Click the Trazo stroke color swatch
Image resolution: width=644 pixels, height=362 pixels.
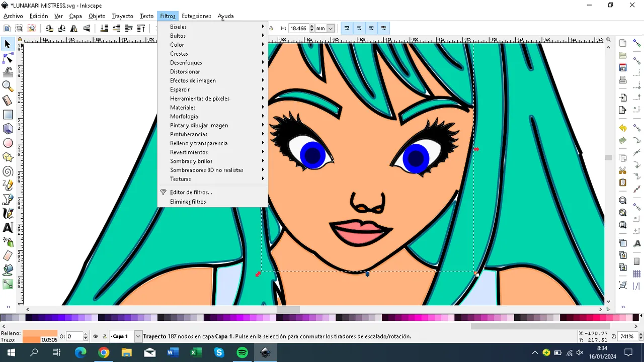(x=31, y=340)
